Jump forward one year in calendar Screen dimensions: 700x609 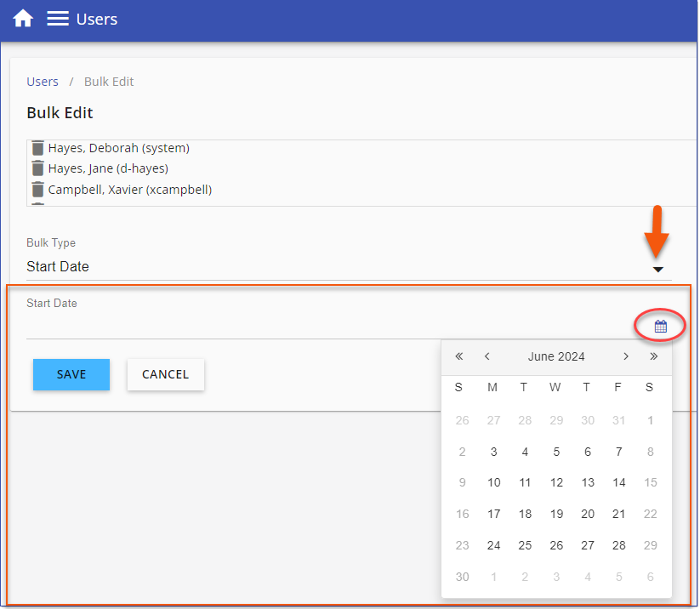pyautogui.click(x=653, y=356)
